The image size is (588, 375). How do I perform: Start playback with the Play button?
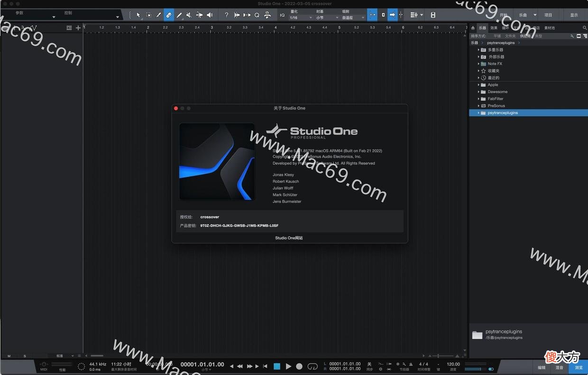(288, 366)
